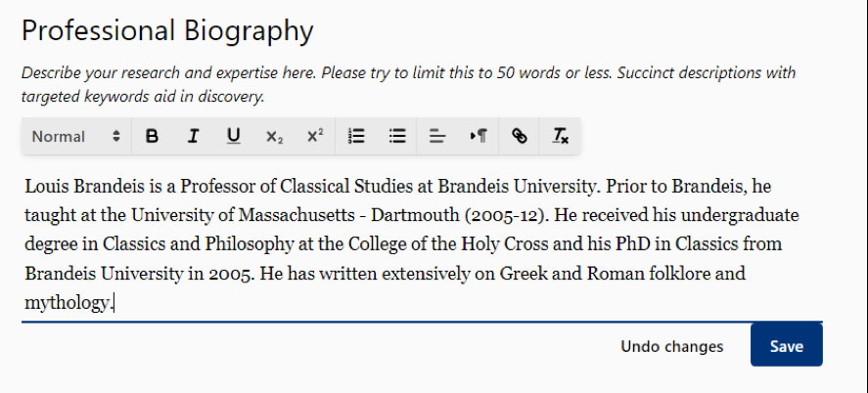Click the Save button
868x393 pixels.
[x=786, y=346]
